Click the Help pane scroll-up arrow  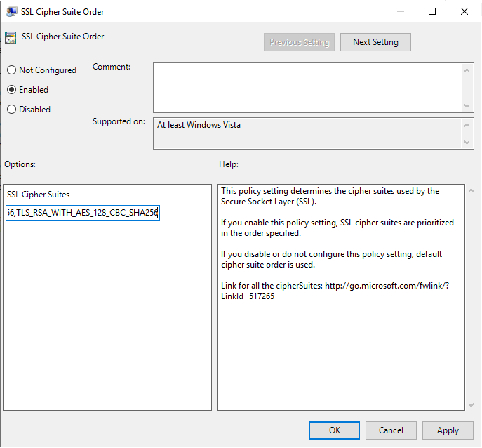tap(471, 191)
